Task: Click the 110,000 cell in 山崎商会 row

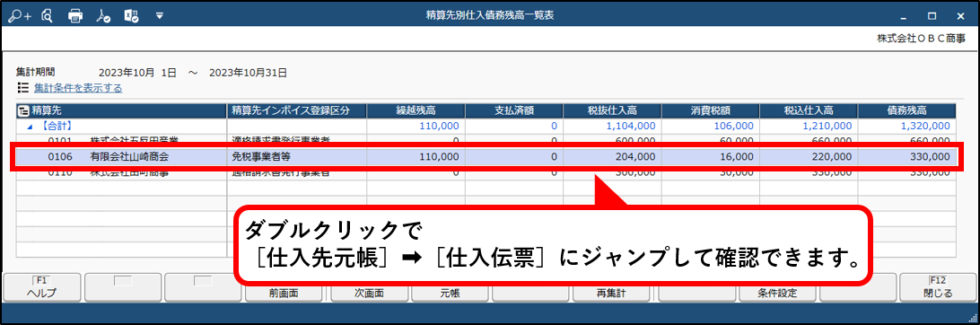Action: click(x=416, y=157)
